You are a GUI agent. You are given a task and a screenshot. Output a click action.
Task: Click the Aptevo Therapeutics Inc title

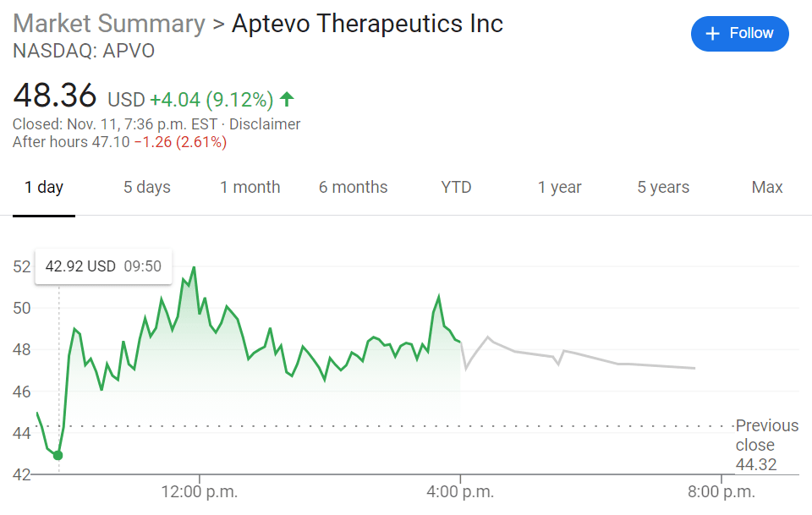coord(367,24)
